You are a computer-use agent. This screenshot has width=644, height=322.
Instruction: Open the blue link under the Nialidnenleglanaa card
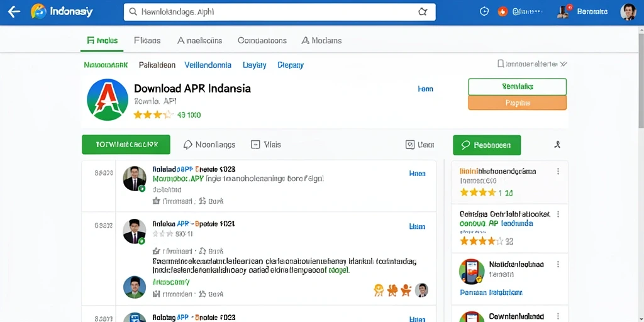[491, 293]
